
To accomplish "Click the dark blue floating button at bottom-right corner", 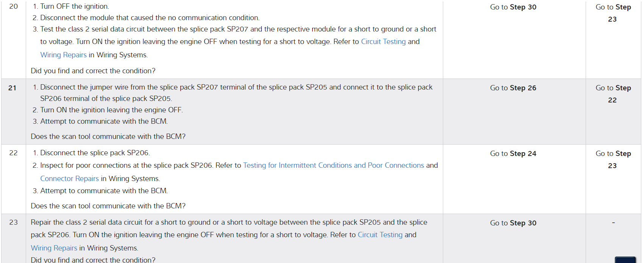I will [625, 260].
